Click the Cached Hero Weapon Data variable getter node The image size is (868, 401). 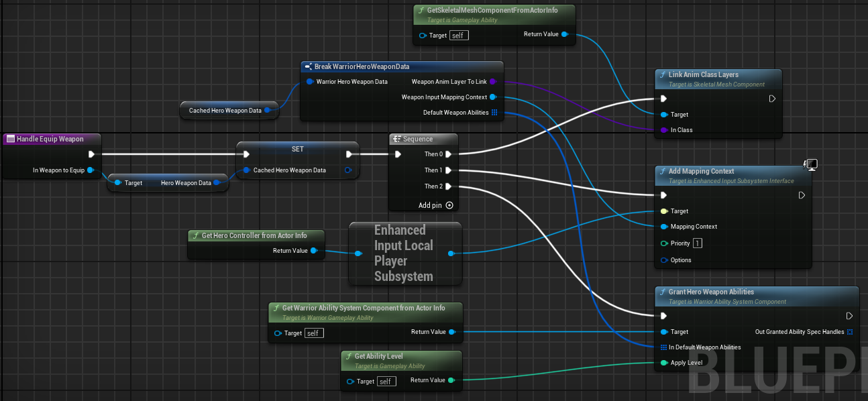(x=225, y=111)
